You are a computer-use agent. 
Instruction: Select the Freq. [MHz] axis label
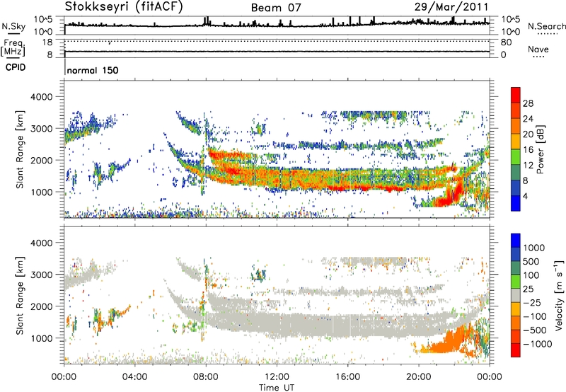13,47
